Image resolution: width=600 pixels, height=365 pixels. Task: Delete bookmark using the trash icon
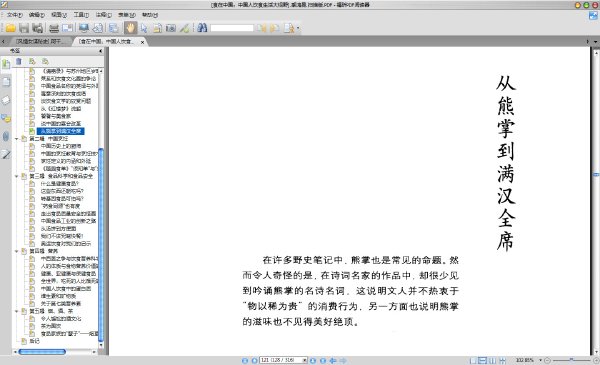pyautogui.click(x=19, y=61)
